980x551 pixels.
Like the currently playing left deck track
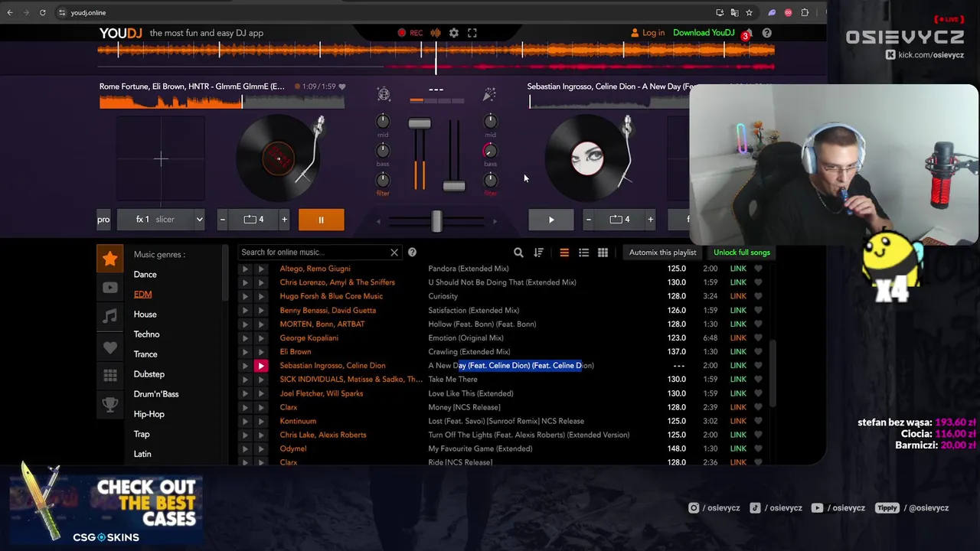[342, 86]
